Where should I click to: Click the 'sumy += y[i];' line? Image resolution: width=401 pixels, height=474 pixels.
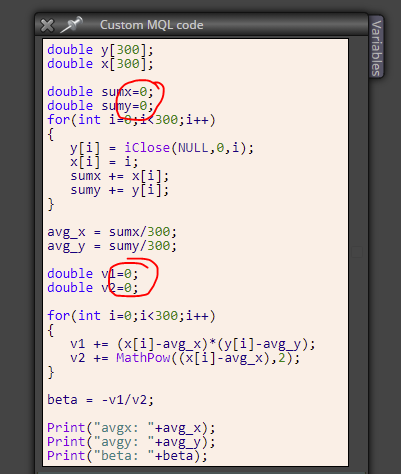pos(120,190)
